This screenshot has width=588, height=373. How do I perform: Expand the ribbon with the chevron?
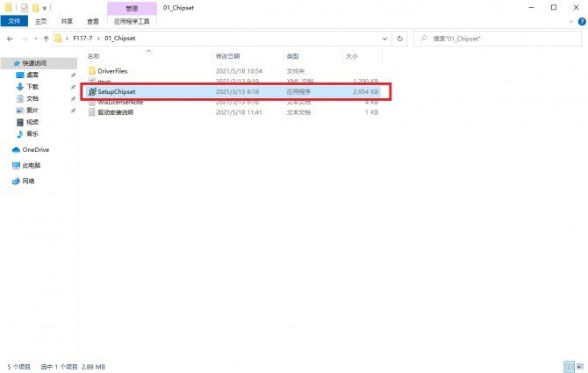click(571, 22)
